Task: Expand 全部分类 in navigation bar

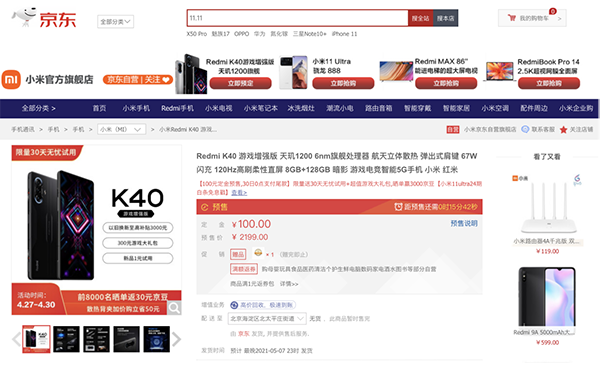Action: pyautogui.click(x=38, y=108)
